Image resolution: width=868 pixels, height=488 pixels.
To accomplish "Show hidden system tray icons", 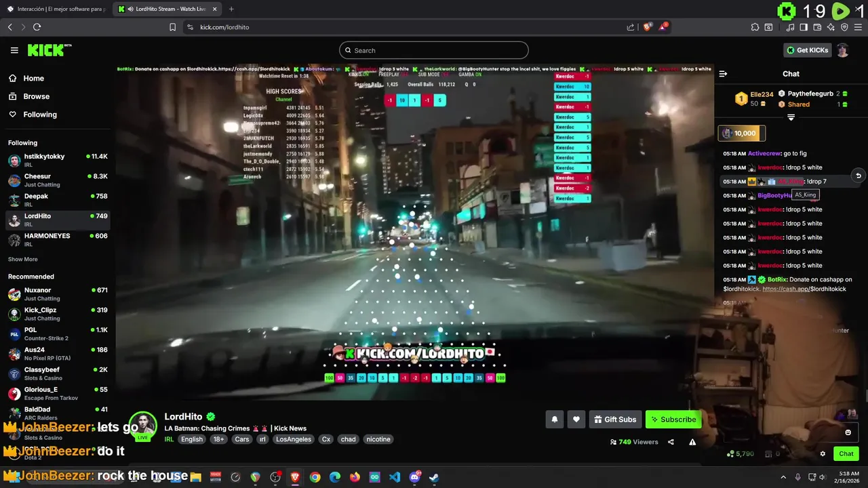I will (x=783, y=477).
